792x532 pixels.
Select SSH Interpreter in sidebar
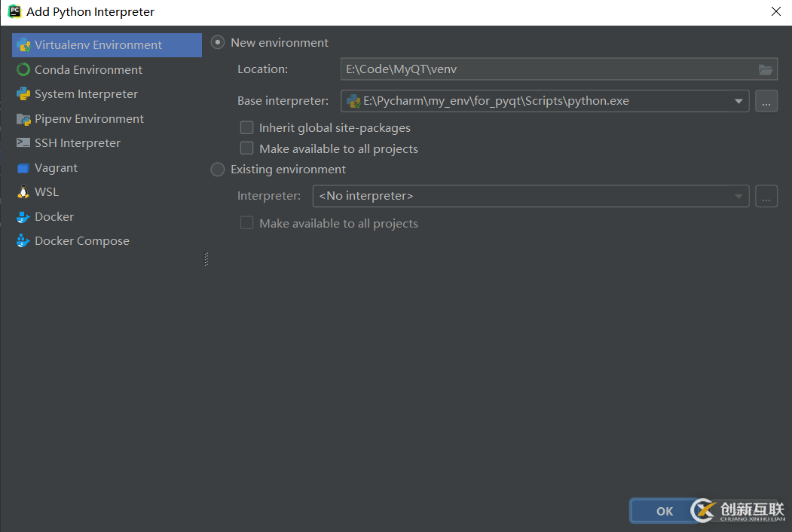[106, 143]
